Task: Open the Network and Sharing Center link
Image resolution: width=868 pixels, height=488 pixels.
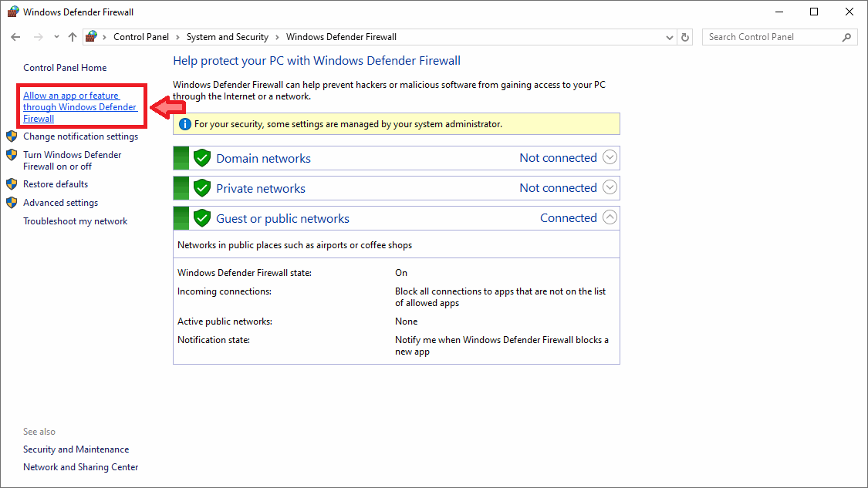Action: 80,467
